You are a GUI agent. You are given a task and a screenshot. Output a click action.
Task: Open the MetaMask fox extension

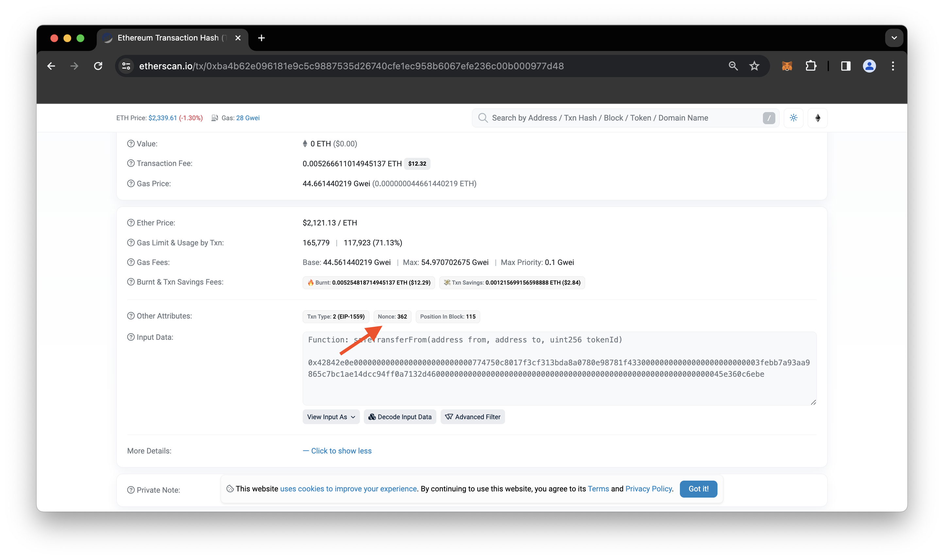[786, 66]
